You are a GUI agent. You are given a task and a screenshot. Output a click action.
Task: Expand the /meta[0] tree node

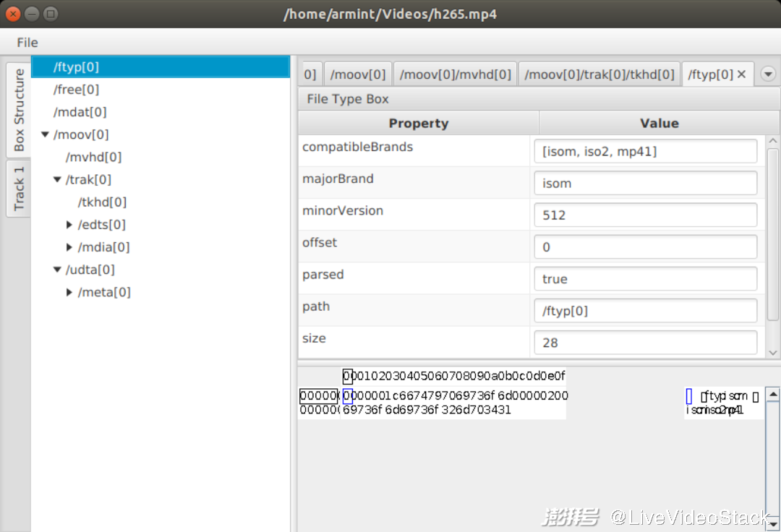coord(69,292)
